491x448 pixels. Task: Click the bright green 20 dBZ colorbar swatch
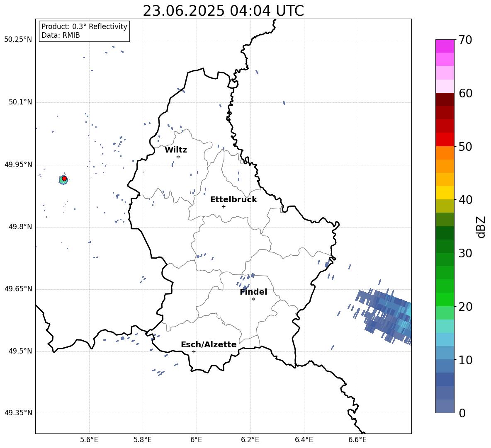click(x=445, y=299)
